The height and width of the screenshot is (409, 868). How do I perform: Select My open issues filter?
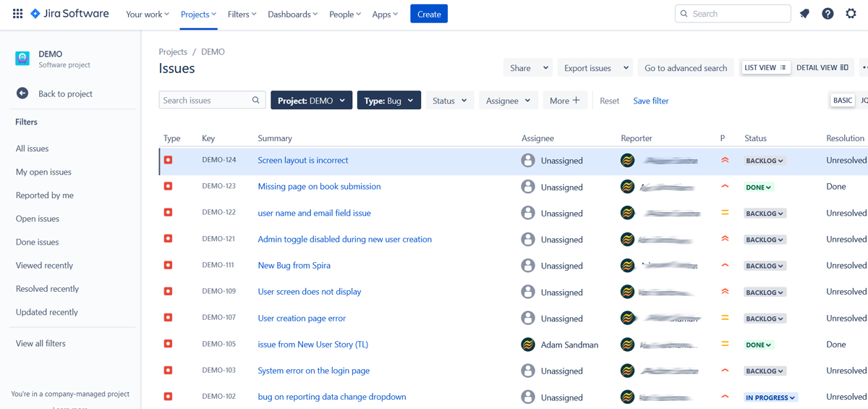point(43,172)
